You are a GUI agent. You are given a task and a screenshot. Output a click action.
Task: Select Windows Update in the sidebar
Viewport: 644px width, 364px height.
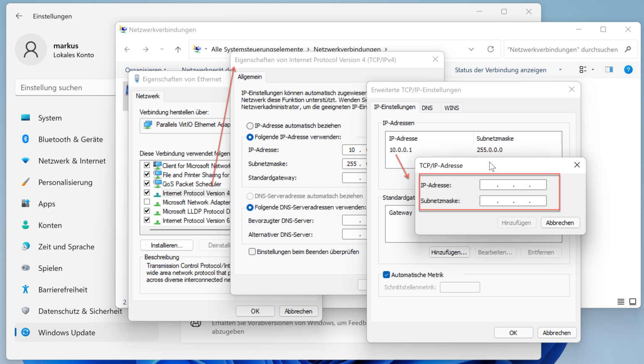pos(66,332)
